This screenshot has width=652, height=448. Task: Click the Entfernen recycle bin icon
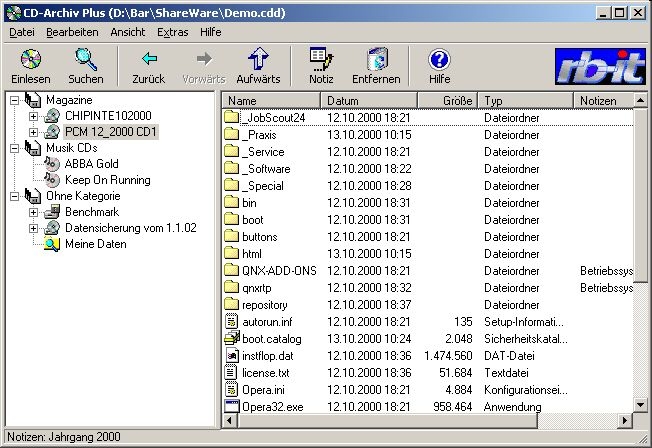click(x=376, y=60)
